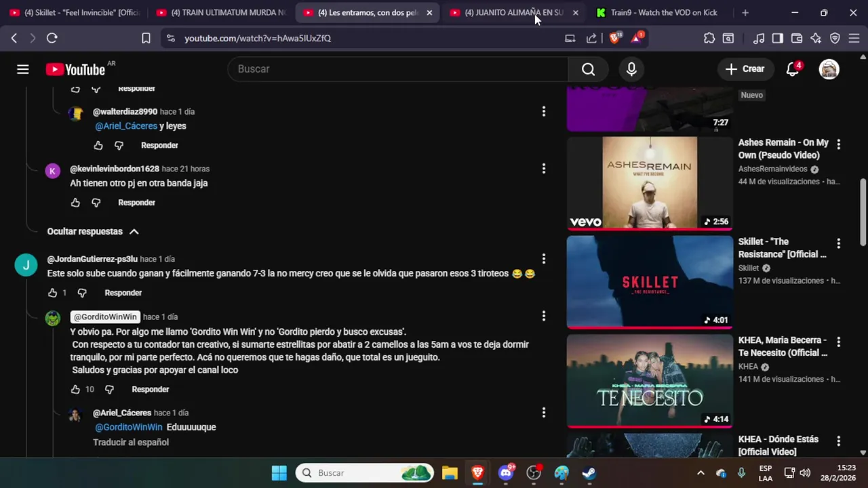Open more options for Skillet The Resistance video
868x488 pixels.
pos(838,243)
